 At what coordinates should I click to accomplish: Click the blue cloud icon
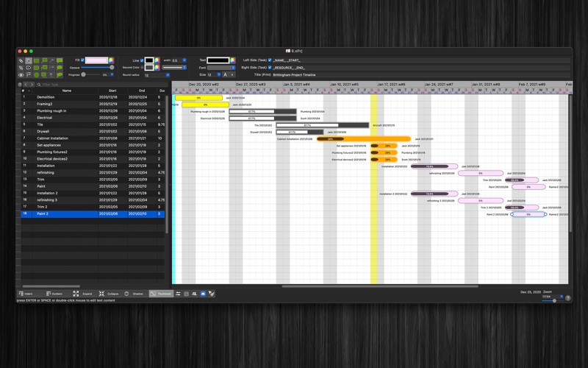tap(203, 294)
